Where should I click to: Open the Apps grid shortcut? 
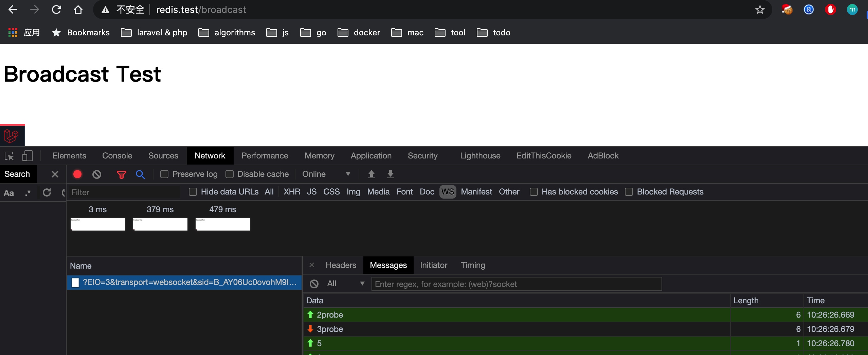13,32
